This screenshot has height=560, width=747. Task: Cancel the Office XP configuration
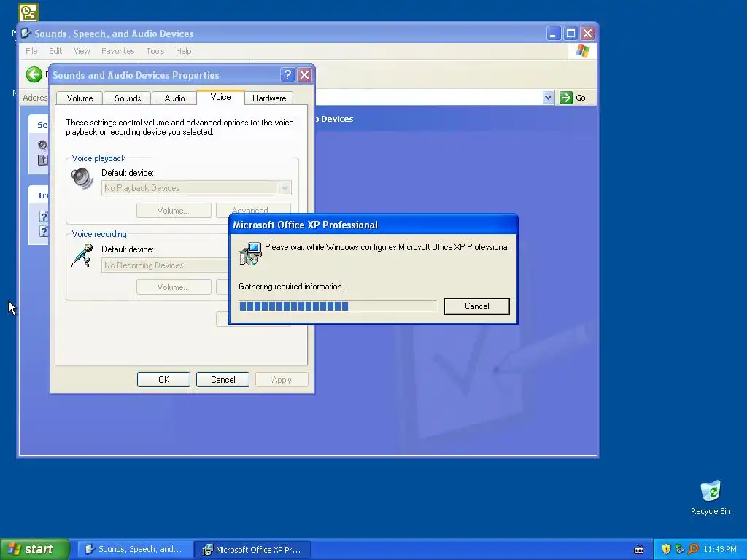pyautogui.click(x=477, y=306)
